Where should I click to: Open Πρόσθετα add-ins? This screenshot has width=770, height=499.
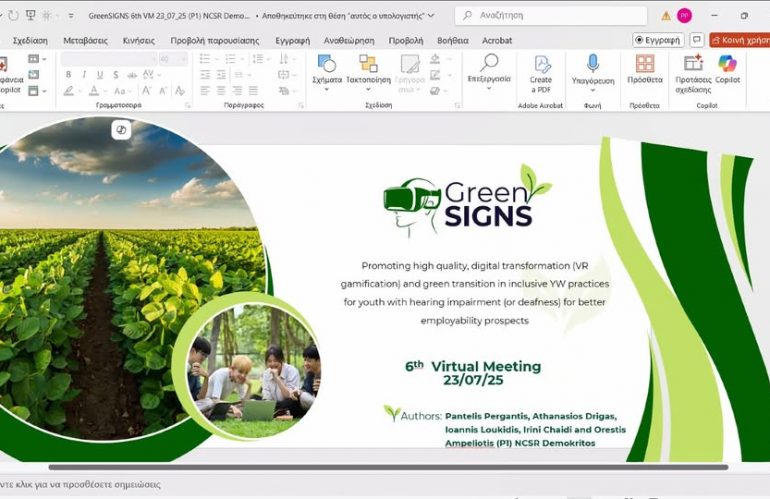click(645, 70)
